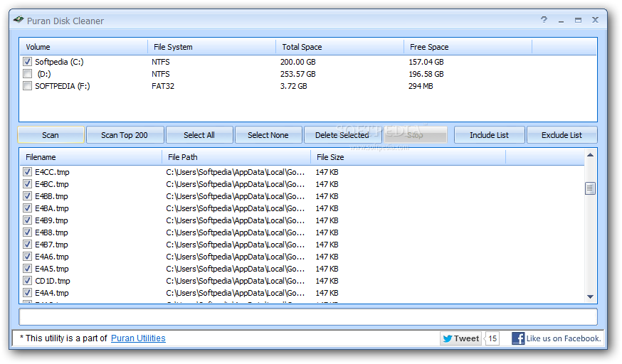
Task: Click the Select All button
Action: tap(199, 135)
